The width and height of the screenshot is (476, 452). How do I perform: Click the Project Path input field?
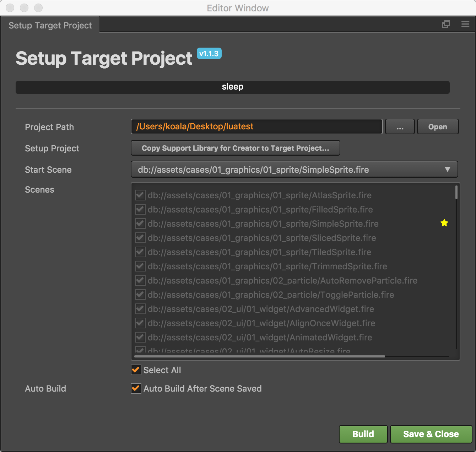[x=257, y=127]
